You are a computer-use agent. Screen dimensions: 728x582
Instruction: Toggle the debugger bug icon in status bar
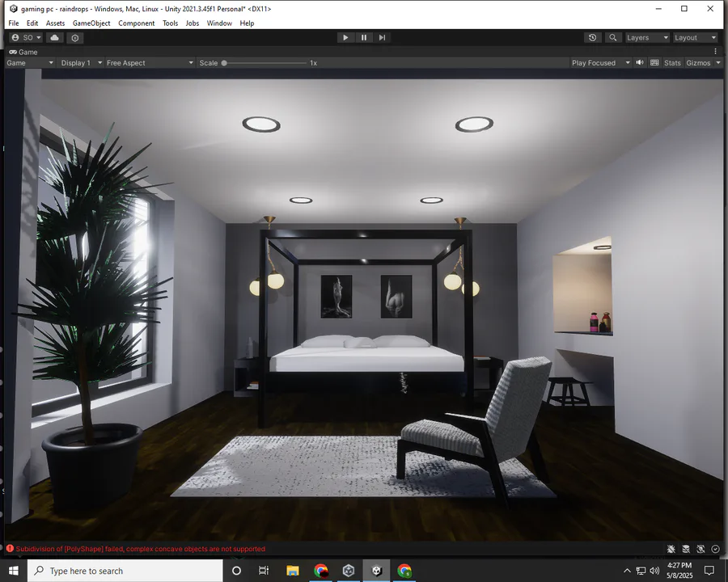(x=671, y=549)
